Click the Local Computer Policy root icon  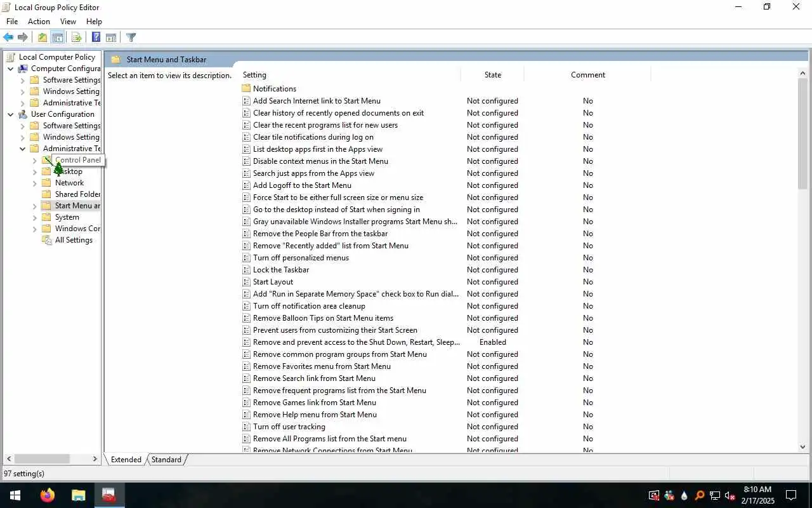11,57
